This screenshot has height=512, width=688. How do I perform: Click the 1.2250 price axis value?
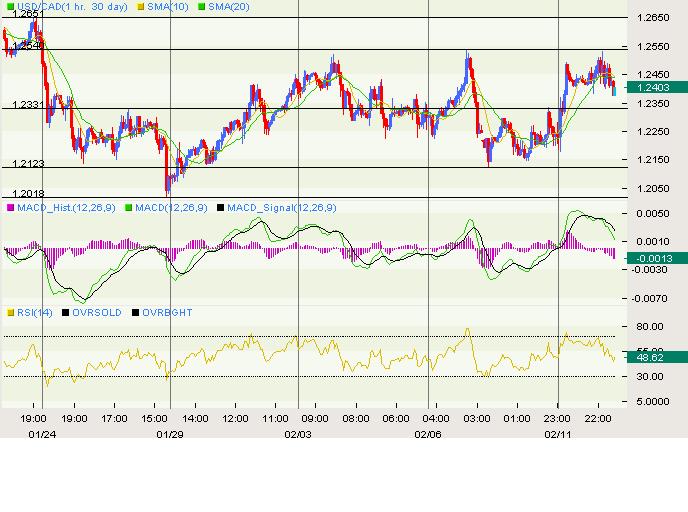(653, 132)
